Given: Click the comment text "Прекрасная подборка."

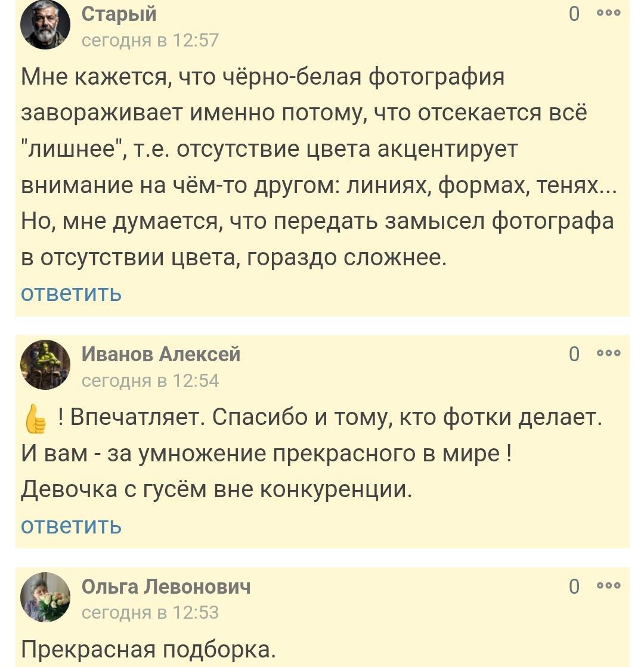Looking at the screenshot, I should 149,650.
